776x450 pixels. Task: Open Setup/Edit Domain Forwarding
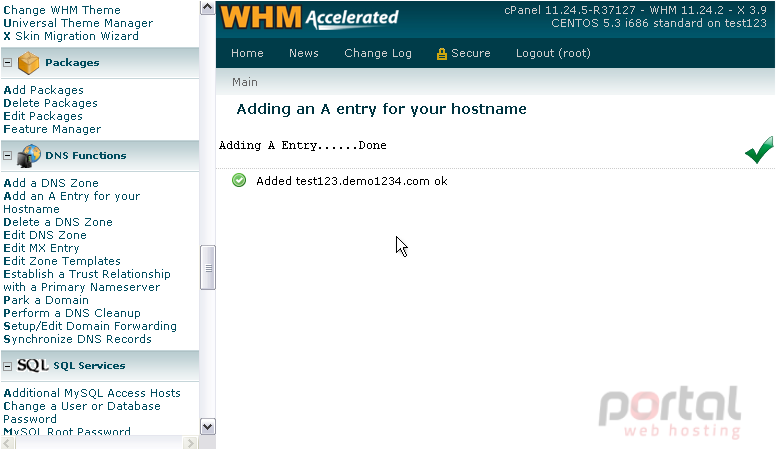pos(90,326)
